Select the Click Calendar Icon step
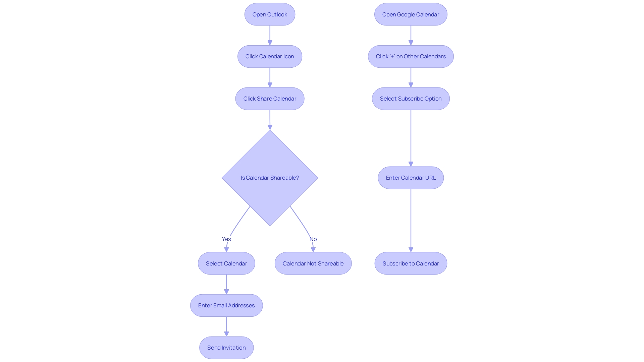Screen dimensions: 644x362 click(270, 56)
